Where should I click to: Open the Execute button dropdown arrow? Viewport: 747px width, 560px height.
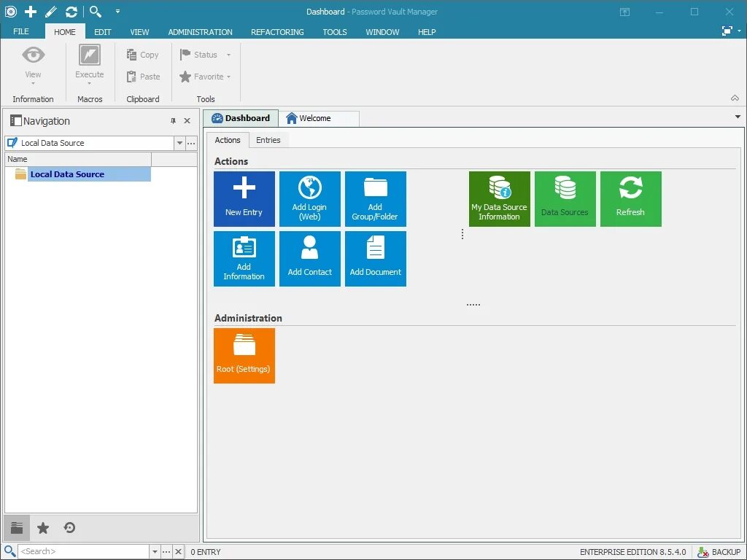(90, 84)
